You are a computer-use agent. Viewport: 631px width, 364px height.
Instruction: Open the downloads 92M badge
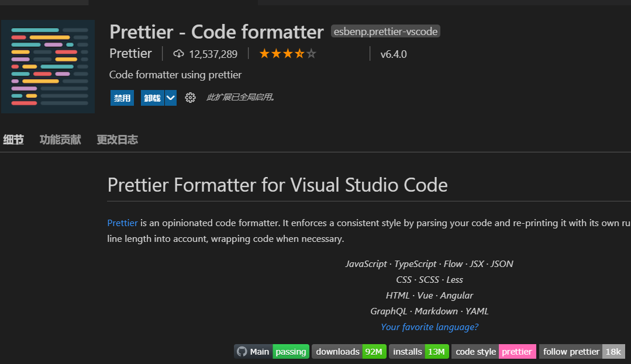349,351
